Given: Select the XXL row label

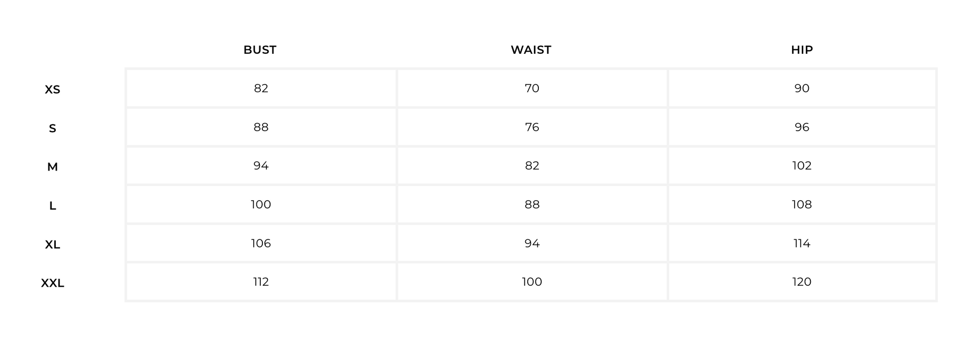Looking at the screenshot, I should click(x=52, y=283).
